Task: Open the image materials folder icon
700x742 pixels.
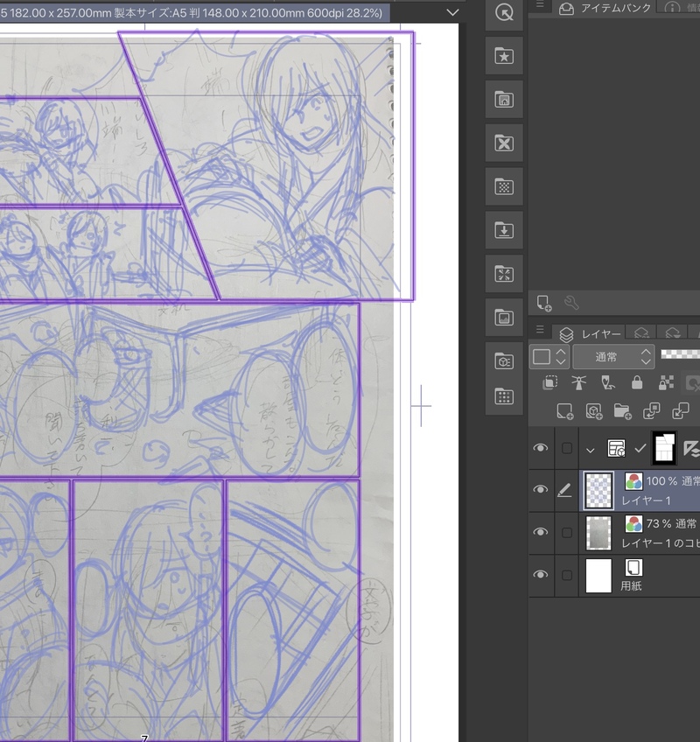Action: pos(504,317)
